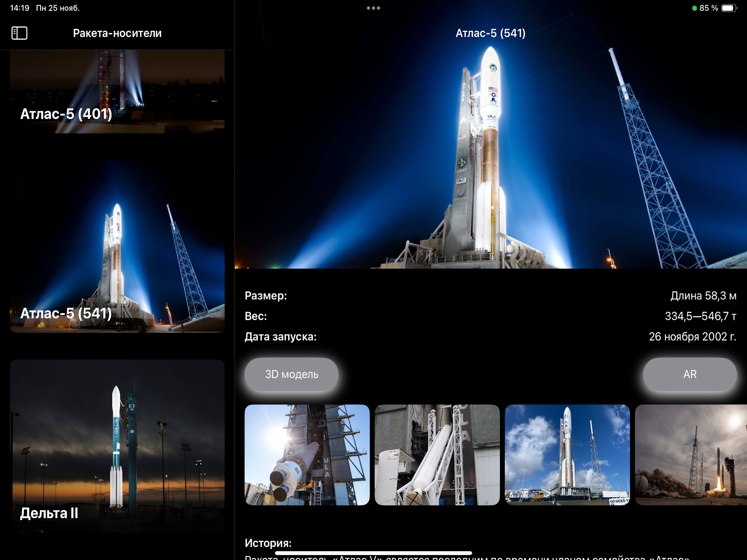Screen dimensions: 747x560
Task: View gallery photo of rocket under blue sky
Action: [567, 455]
